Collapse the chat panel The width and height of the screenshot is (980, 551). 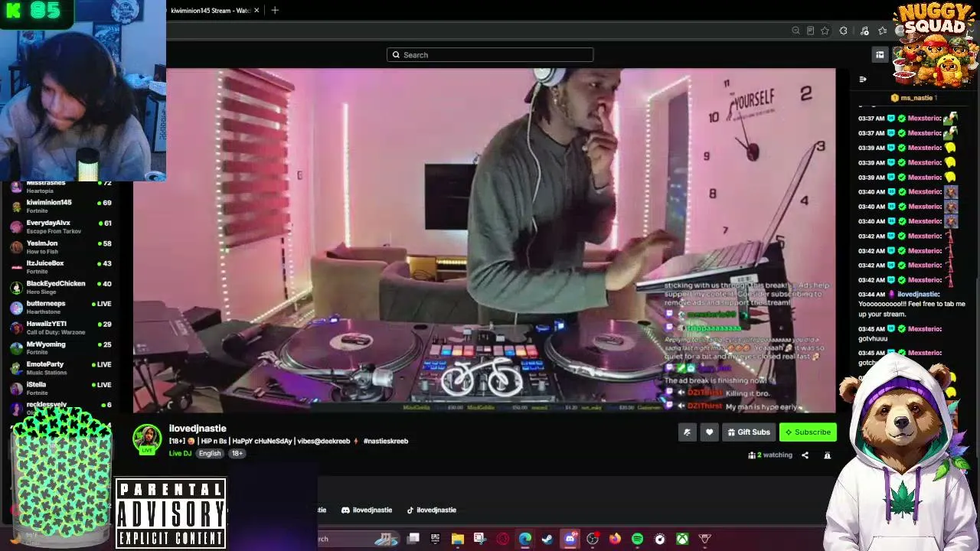click(x=863, y=79)
